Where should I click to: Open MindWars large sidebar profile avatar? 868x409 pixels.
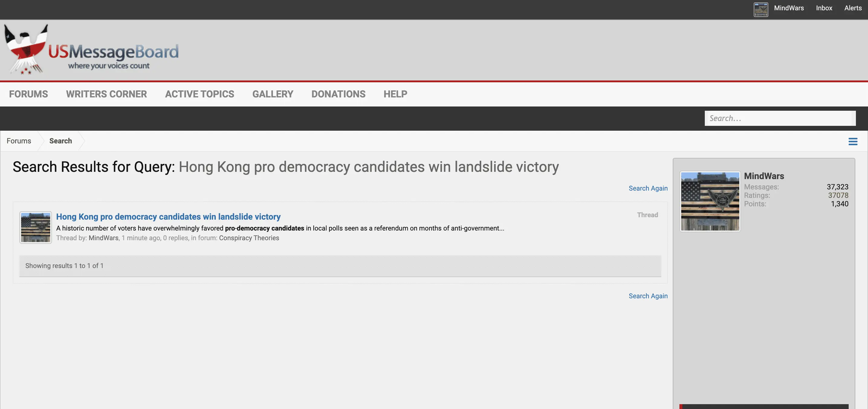tap(710, 201)
